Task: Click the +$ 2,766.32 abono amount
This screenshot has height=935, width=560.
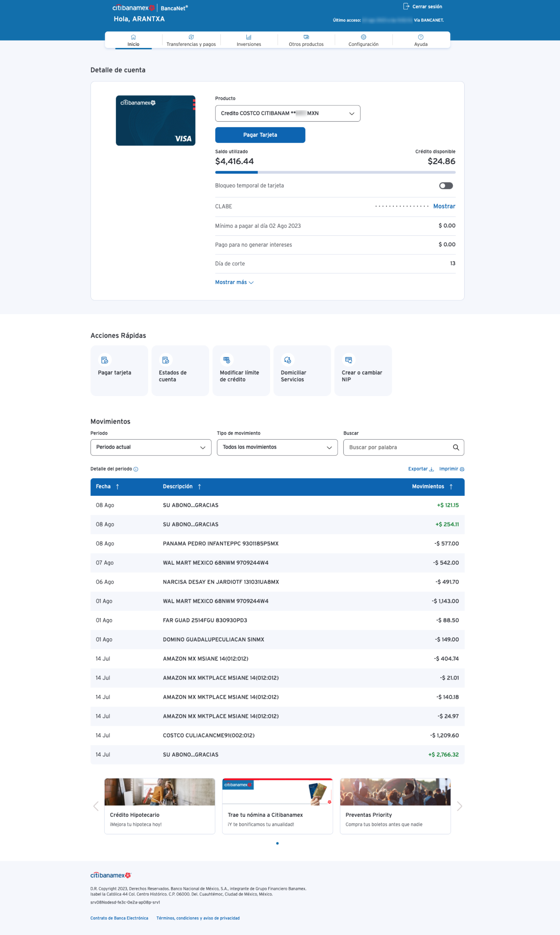Action: pyautogui.click(x=444, y=754)
